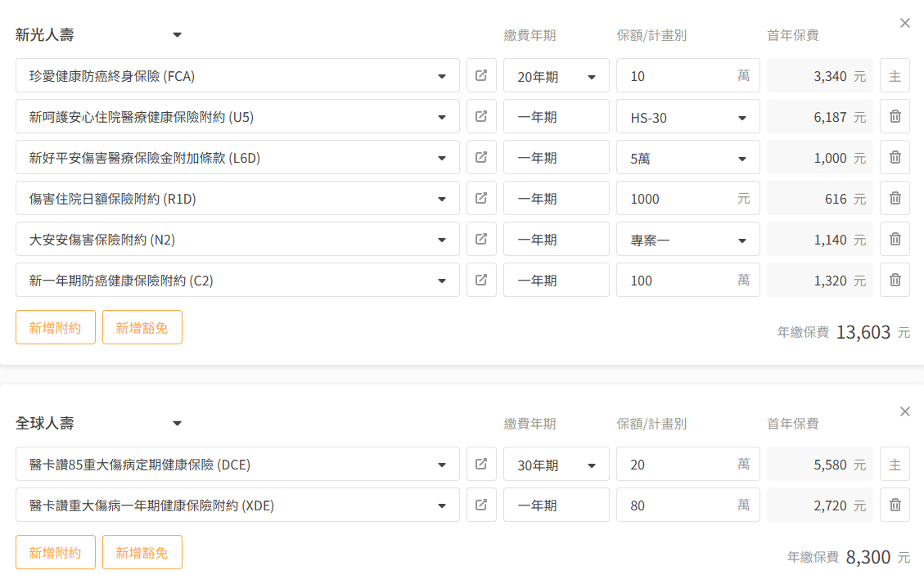Image resolution: width=924 pixels, height=575 pixels.
Task: Close the 新光人壽 insurance card
Action: point(904,23)
